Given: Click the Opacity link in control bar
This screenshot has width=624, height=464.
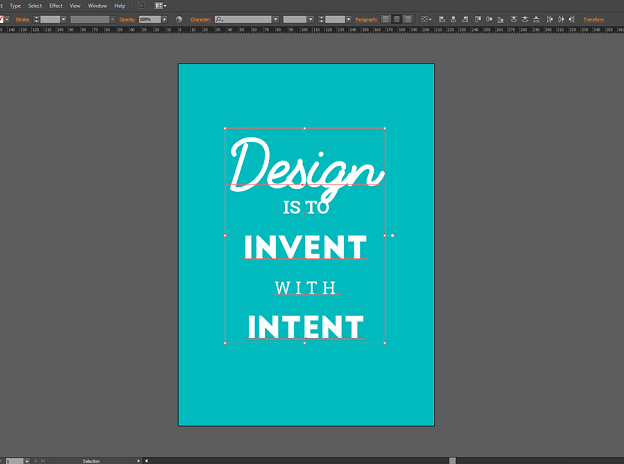Looking at the screenshot, I should pos(126,19).
